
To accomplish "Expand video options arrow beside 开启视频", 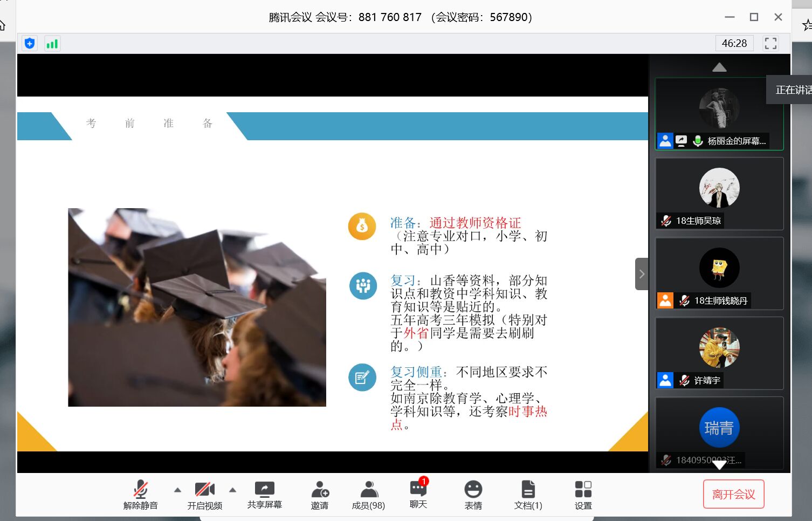I will [233, 490].
